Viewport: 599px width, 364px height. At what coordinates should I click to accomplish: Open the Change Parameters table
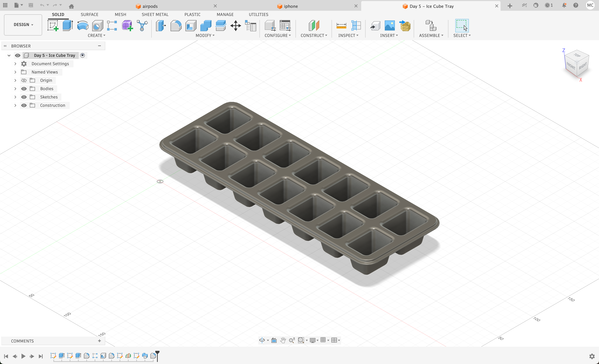tap(251, 25)
